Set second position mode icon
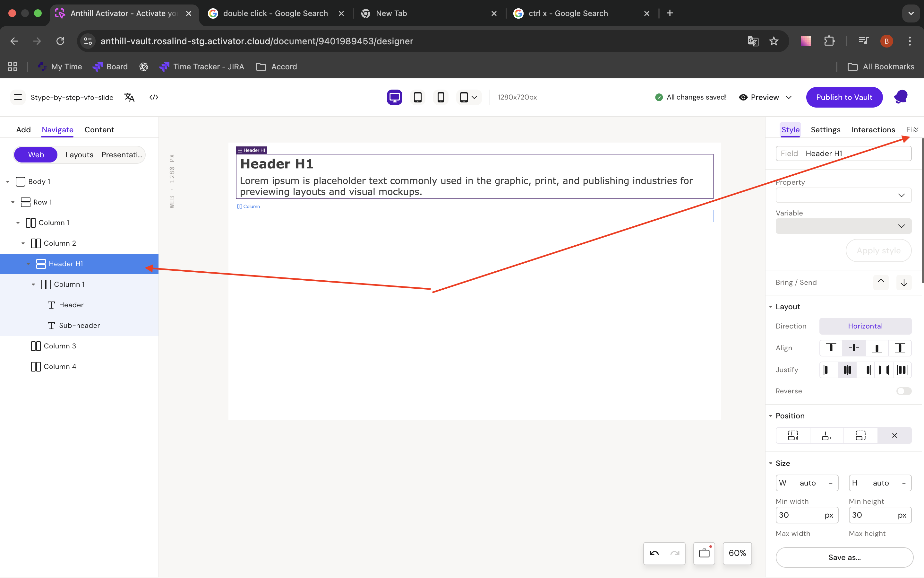Viewport: 924px width, 578px height. click(826, 435)
